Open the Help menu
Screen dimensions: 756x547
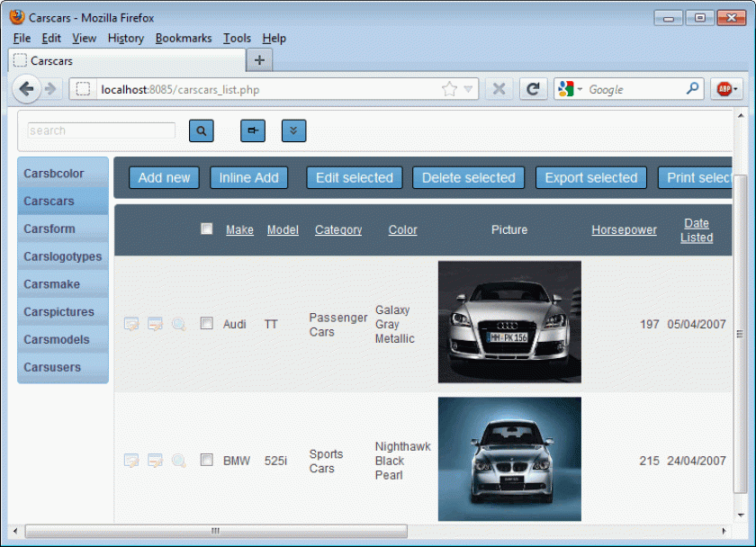[274, 38]
